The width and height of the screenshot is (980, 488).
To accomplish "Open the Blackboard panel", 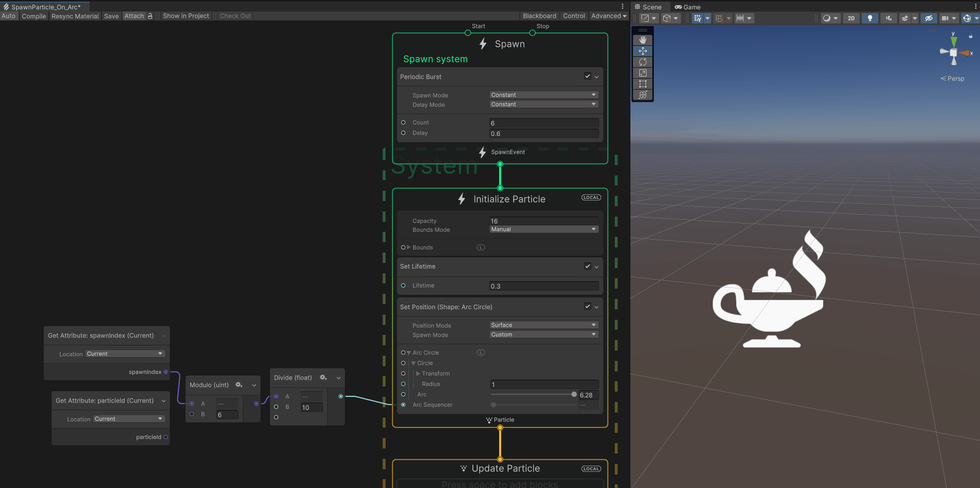I will (539, 16).
